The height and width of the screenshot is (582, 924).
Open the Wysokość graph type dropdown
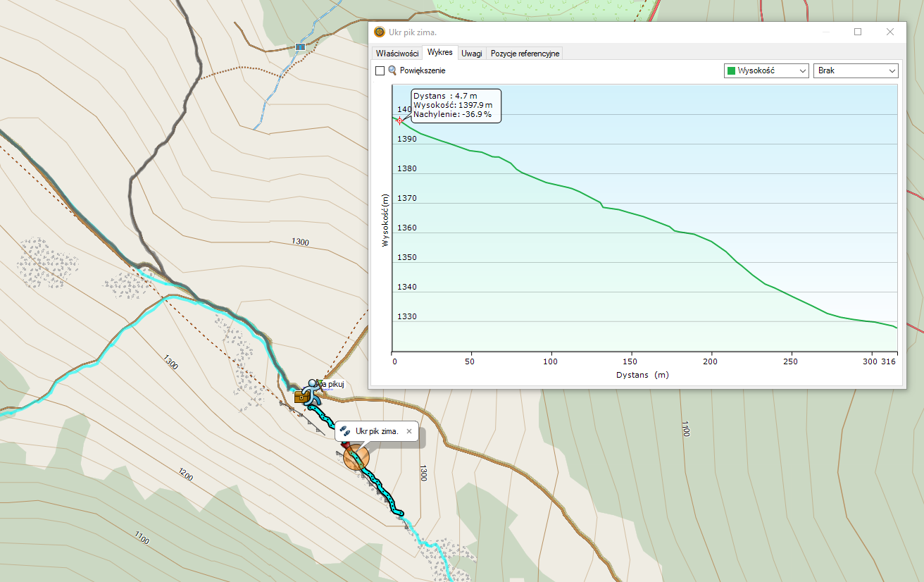click(x=766, y=70)
